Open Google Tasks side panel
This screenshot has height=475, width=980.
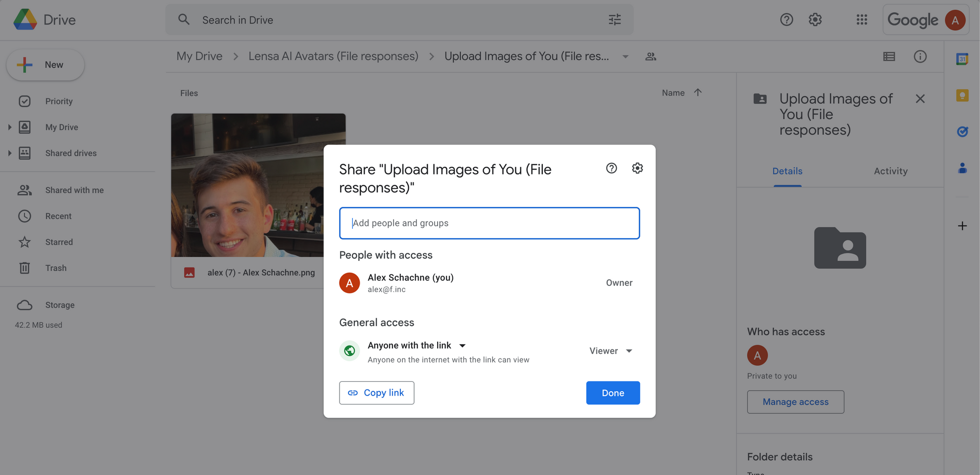(962, 131)
